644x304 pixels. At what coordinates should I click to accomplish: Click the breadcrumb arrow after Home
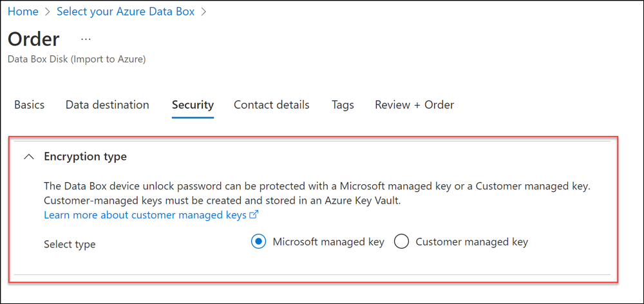(48, 12)
